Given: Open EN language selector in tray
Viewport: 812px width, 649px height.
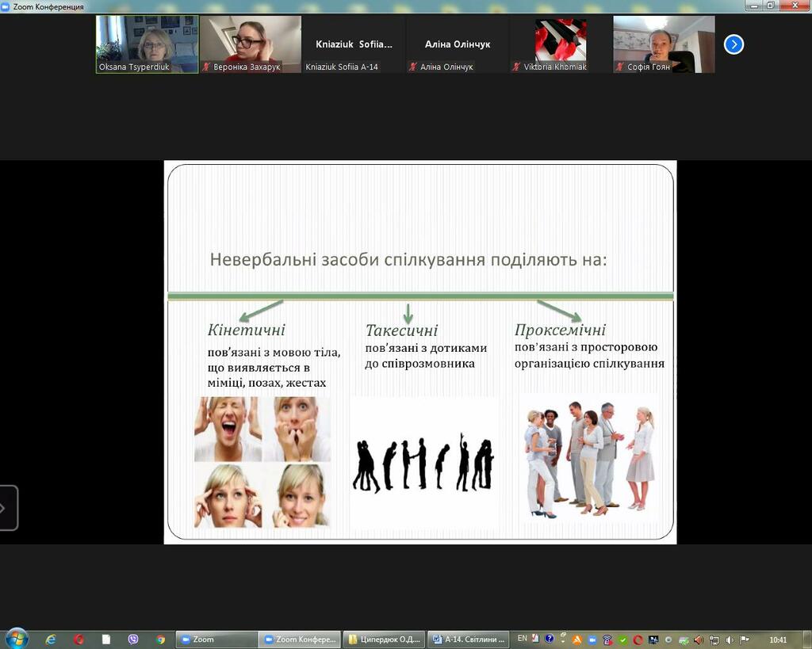Looking at the screenshot, I should pos(522,639).
